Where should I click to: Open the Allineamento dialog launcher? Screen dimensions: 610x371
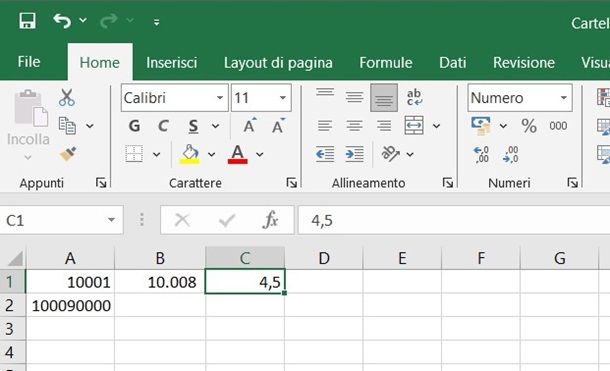[447, 182]
